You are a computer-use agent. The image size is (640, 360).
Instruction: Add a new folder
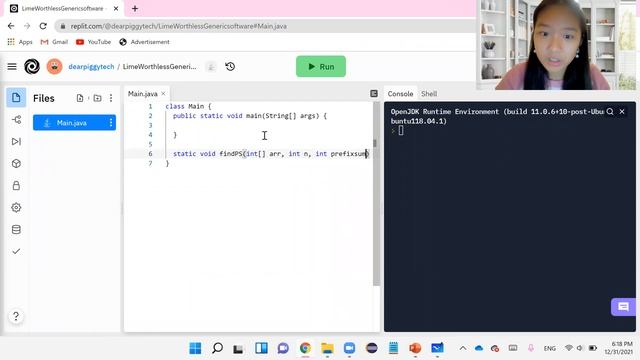[x=97, y=98]
